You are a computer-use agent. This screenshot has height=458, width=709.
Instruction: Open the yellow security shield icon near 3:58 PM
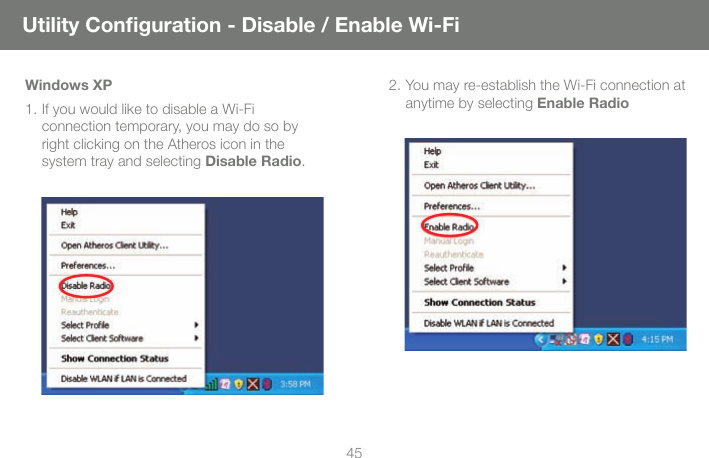click(239, 384)
